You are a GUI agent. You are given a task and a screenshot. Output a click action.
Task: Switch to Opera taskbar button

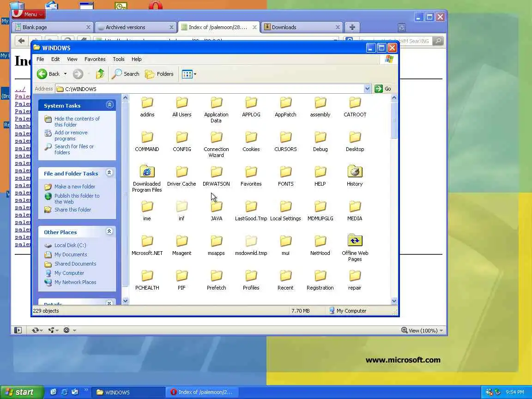(202, 392)
